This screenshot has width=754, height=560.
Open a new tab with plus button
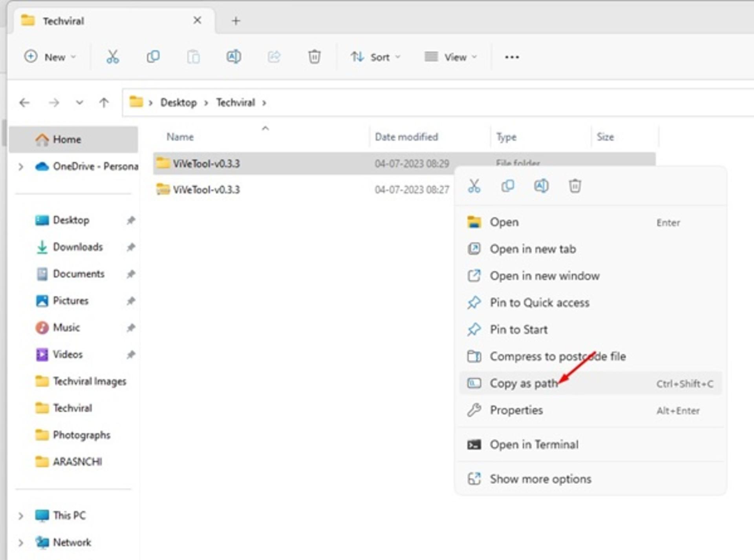pos(236,21)
